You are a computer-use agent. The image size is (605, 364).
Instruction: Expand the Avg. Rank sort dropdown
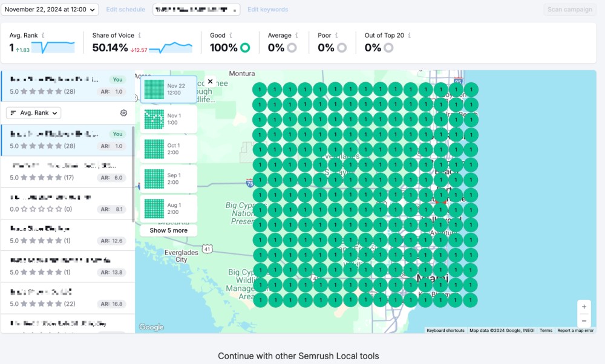33,113
